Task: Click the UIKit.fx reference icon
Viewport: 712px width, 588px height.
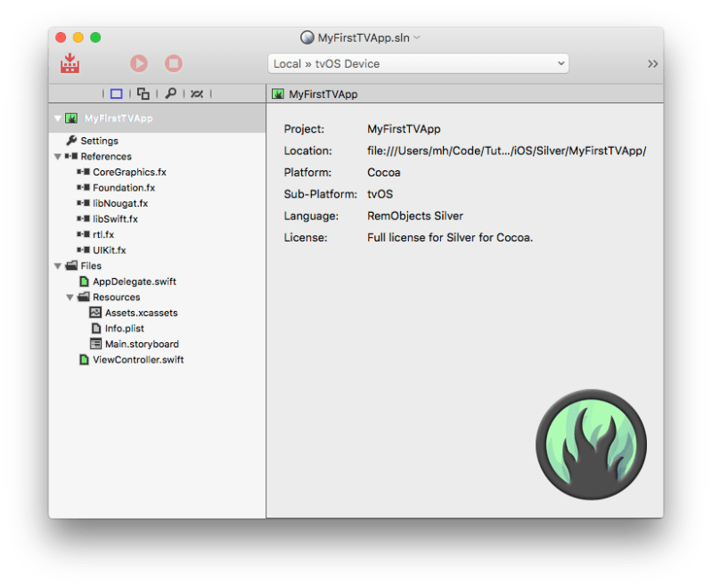Action: [83, 249]
